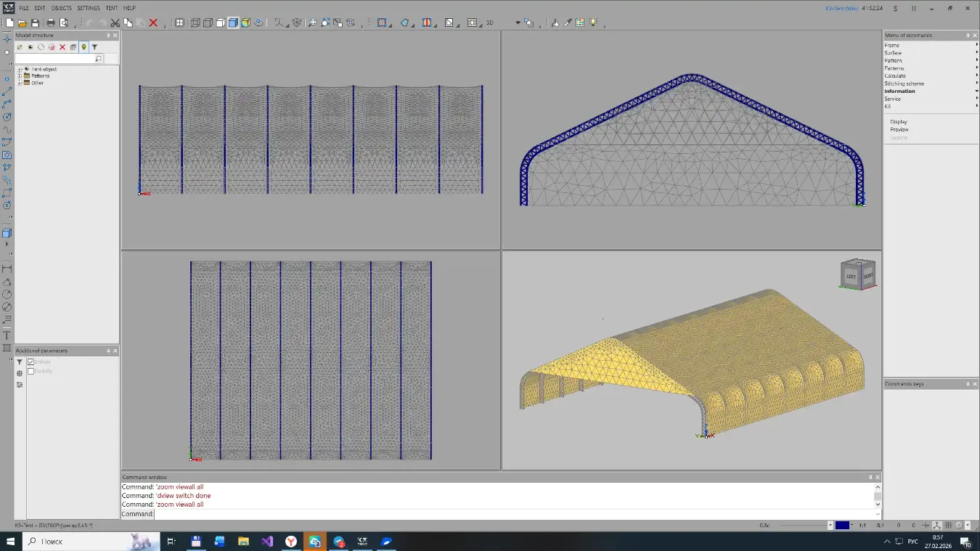Click the four-pane viewport layout icon
The height and width of the screenshot is (551, 980).
[179, 23]
